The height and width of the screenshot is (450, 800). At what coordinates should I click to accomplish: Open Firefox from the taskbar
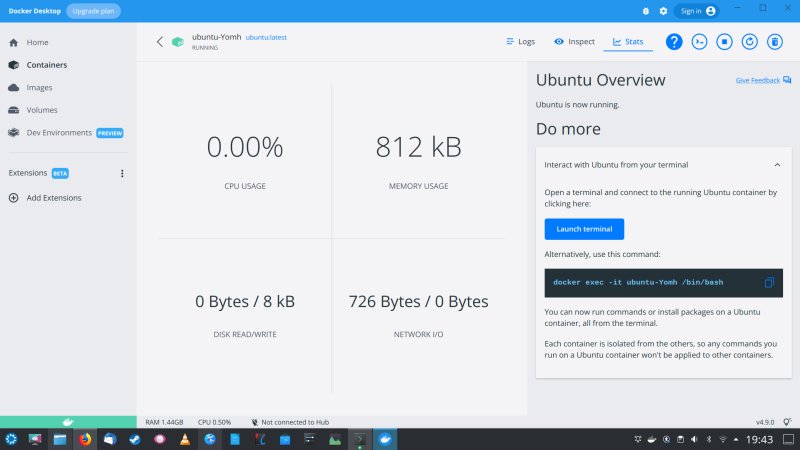click(84, 438)
